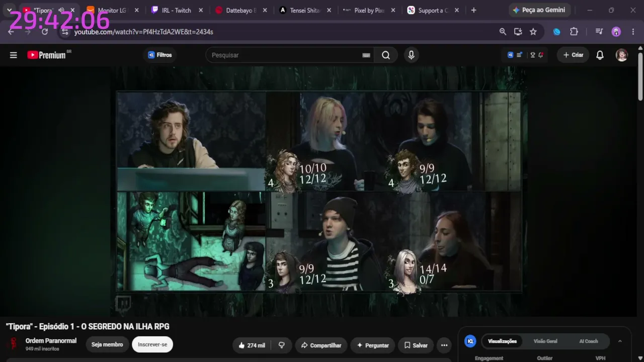This screenshot has width=644, height=362.
Task: Dislike the video with thumbs down
Action: point(282,345)
